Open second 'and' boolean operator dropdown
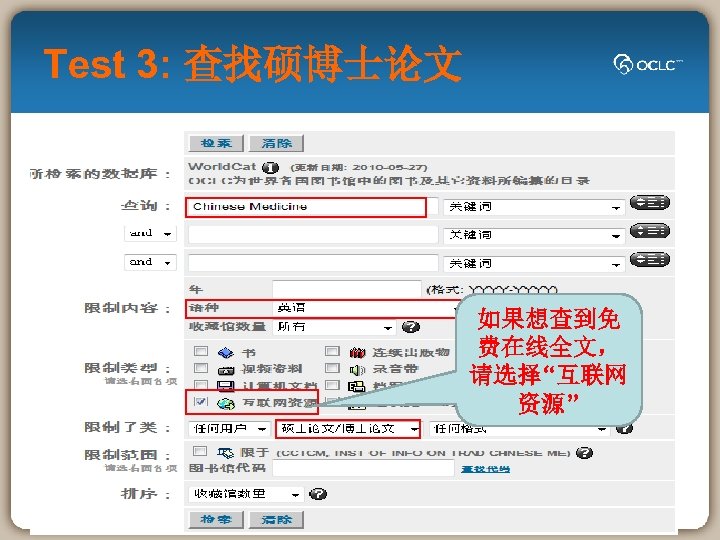 coord(150,262)
